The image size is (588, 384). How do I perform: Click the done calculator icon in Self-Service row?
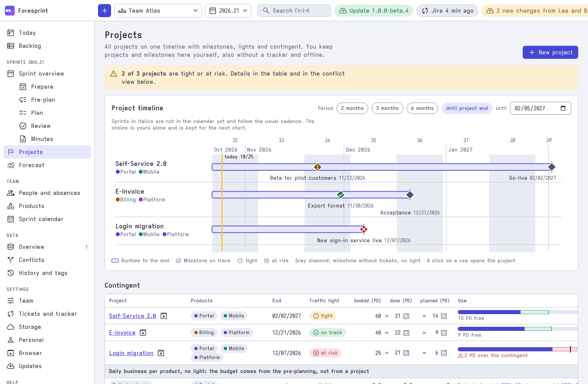[x=406, y=316]
